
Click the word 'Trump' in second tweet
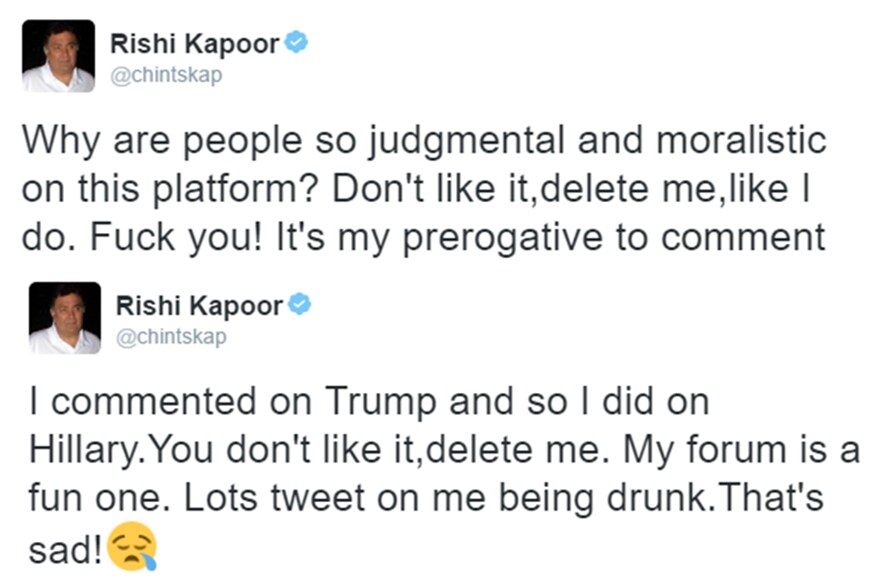click(380, 402)
